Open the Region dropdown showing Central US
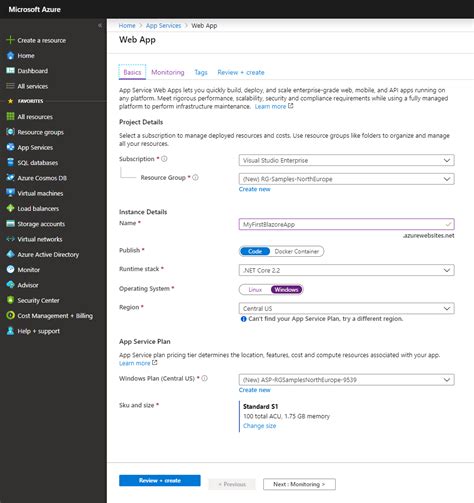The image size is (474, 503). click(346, 308)
